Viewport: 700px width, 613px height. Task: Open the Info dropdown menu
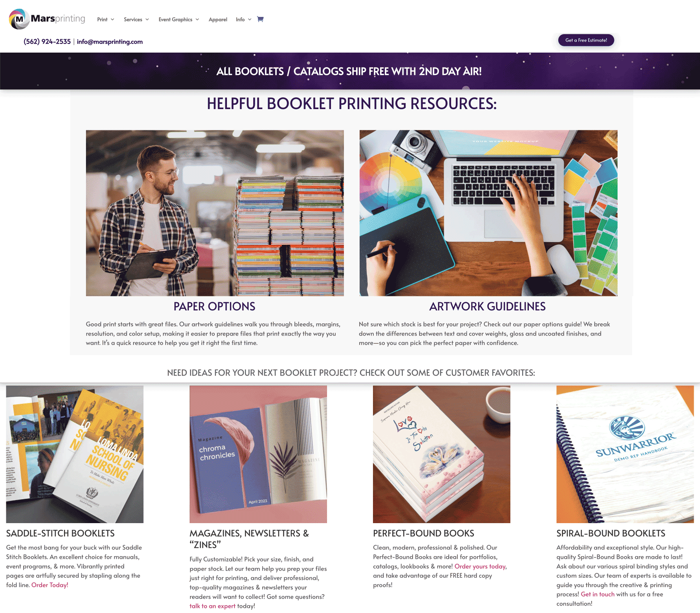coord(243,19)
